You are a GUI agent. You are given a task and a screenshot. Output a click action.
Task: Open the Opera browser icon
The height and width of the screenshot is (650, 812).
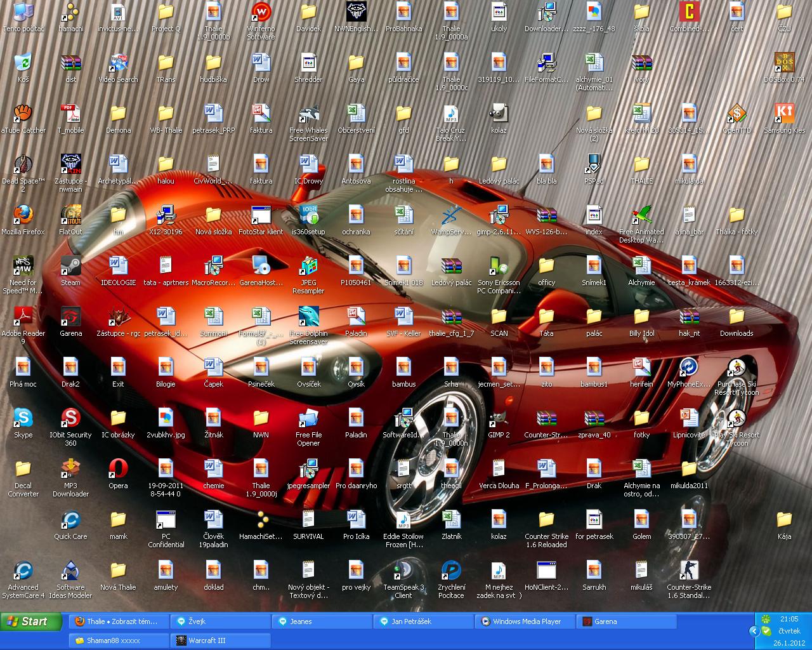tap(118, 470)
